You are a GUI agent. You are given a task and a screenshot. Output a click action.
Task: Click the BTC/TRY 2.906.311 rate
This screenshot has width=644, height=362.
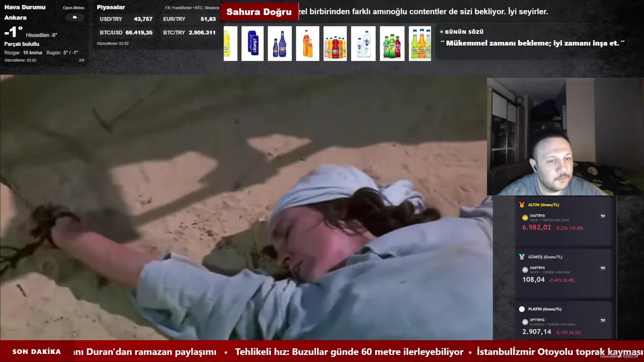tap(190, 33)
